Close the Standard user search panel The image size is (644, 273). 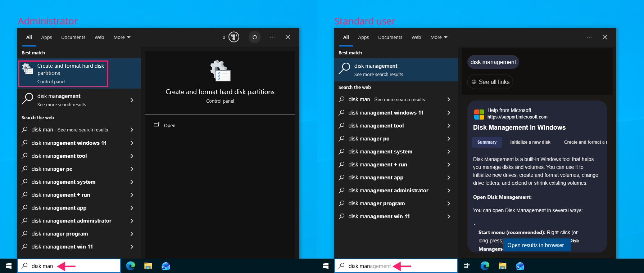(x=605, y=37)
